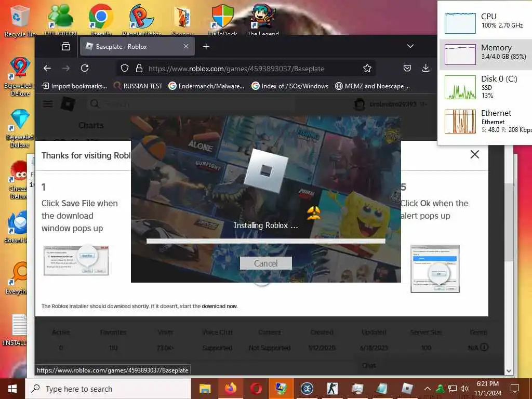Show hidden system tray icons

pos(428,389)
